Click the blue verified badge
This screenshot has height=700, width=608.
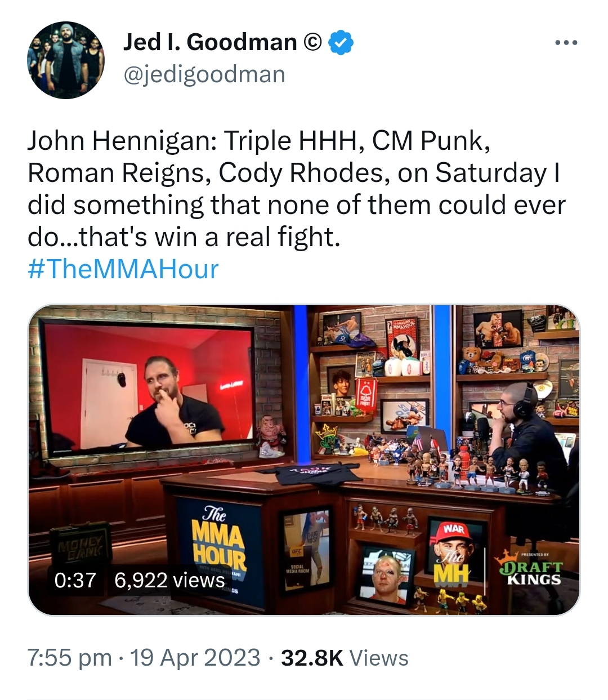pyautogui.click(x=341, y=42)
